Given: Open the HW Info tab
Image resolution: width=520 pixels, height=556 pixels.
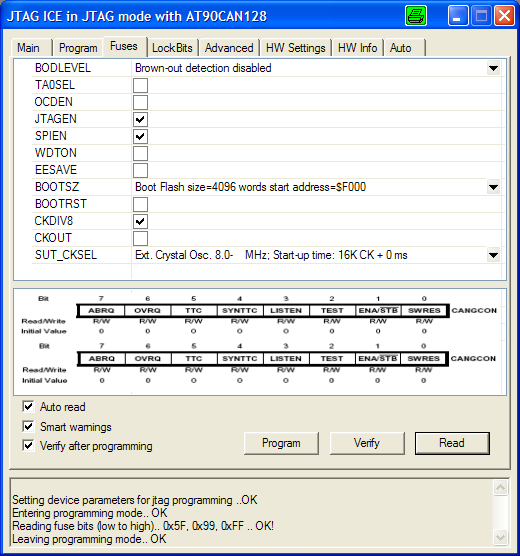Looking at the screenshot, I should click(x=358, y=48).
